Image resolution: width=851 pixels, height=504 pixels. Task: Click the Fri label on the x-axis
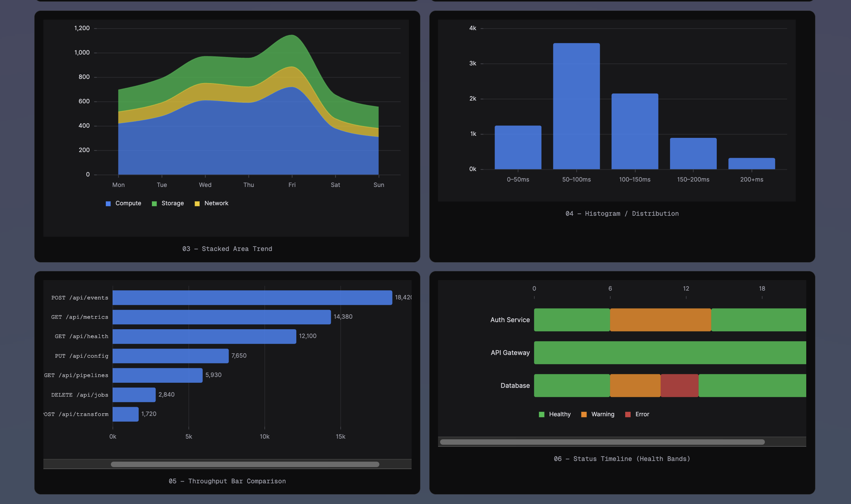[x=292, y=185]
